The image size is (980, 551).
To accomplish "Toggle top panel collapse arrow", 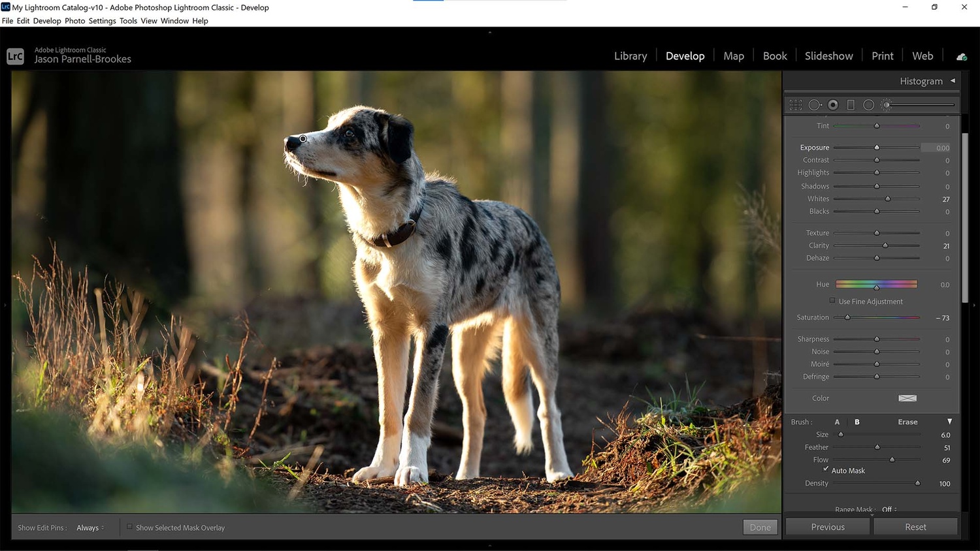I will click(489, 32).
